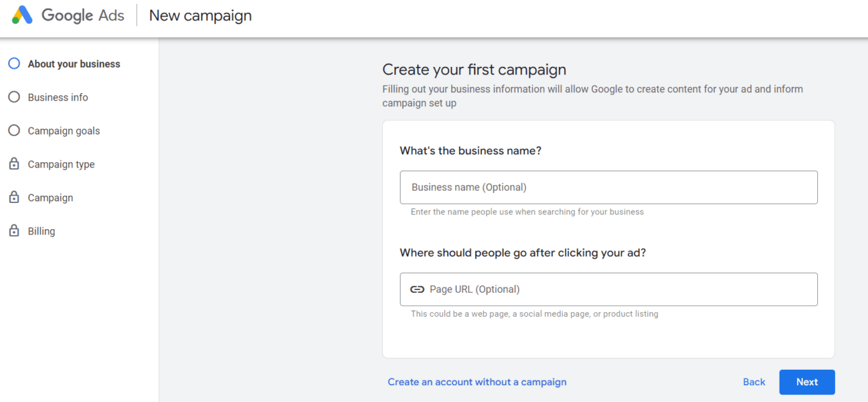This screenshot has height=402, width=868.
Task: Open the Campaign type step
Action: (x=62, y=164)
